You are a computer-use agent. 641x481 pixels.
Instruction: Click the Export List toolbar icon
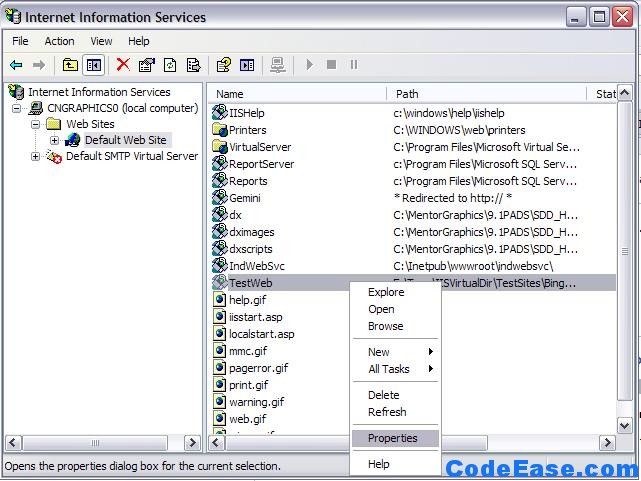(193, 65)
